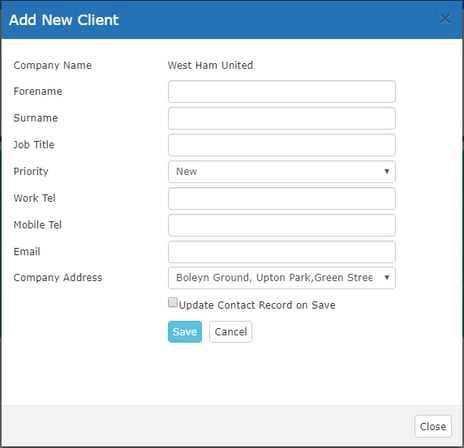Click the Company Name label
This screenshot has height=448, width=464.
tap(53, 65)
